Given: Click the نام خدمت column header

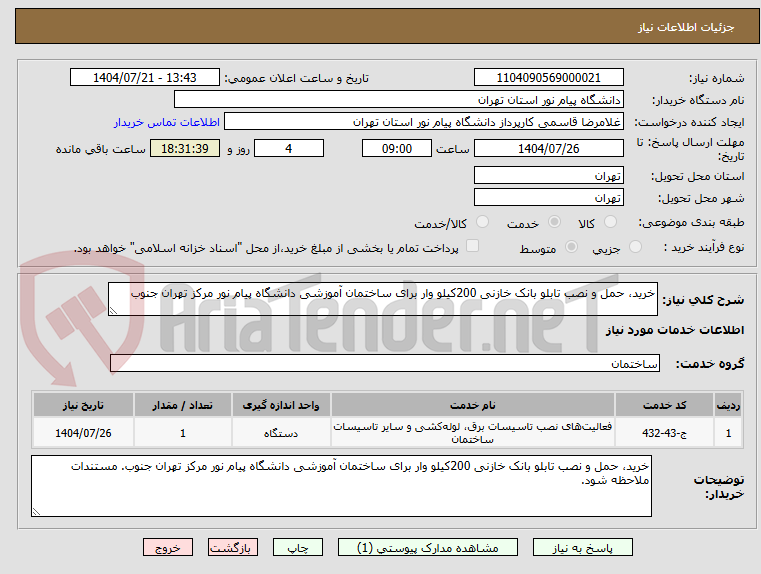Looking at the screenshot, I should [473, 405].
